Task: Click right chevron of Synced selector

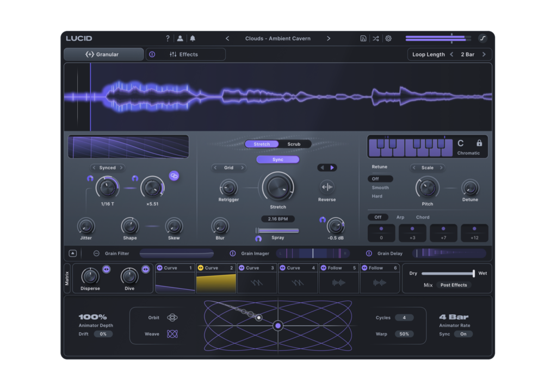Action: (x=121, y=167)
